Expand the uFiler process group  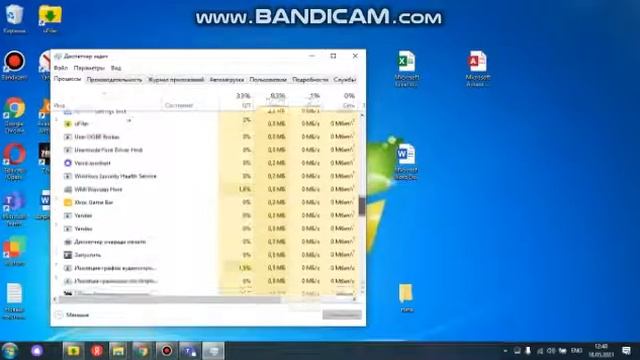57,120
